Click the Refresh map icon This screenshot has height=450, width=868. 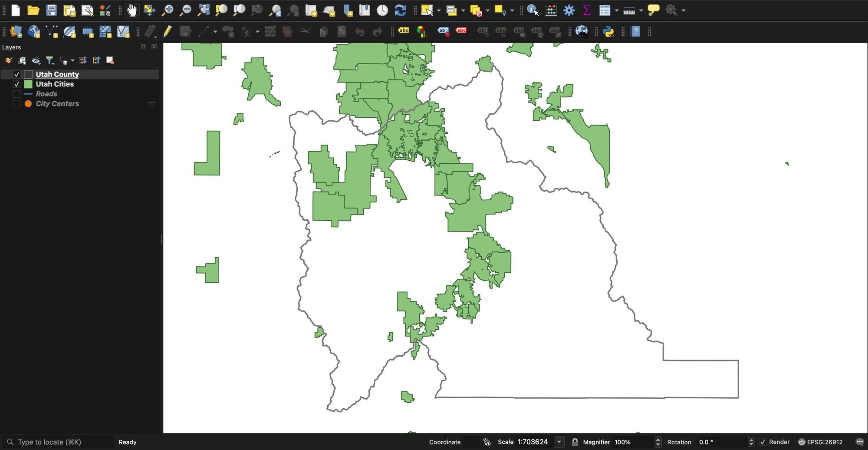pos(400,10)
